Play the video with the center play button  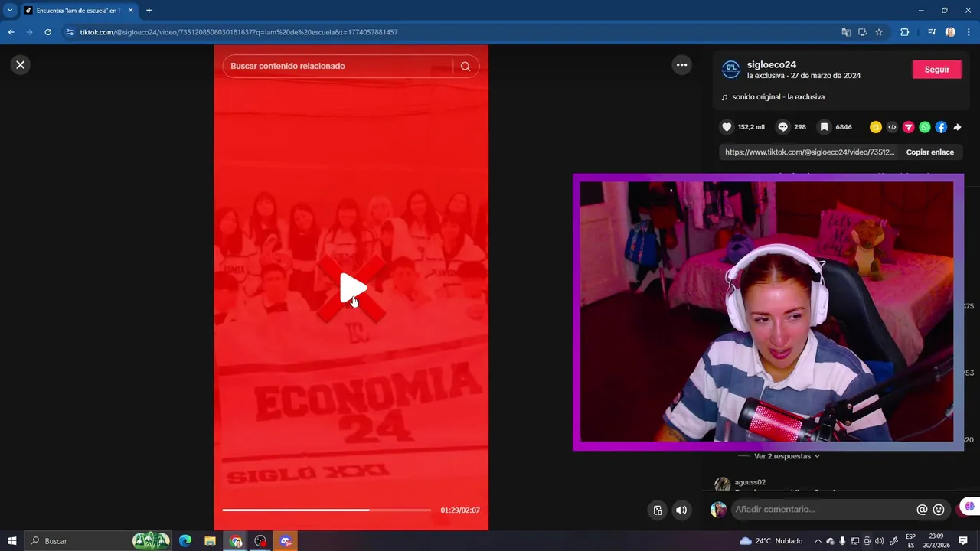coord(351,289)
